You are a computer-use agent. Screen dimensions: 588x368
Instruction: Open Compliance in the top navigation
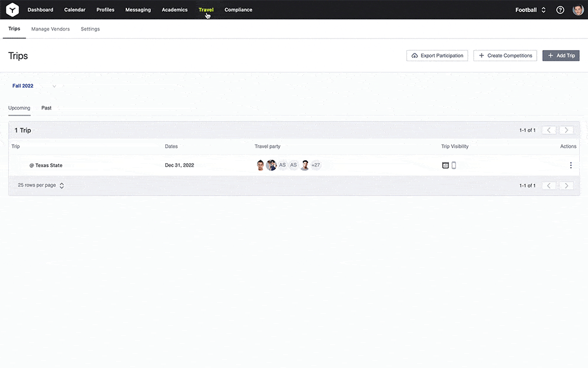pyautogui.click(x=239, y=10)
